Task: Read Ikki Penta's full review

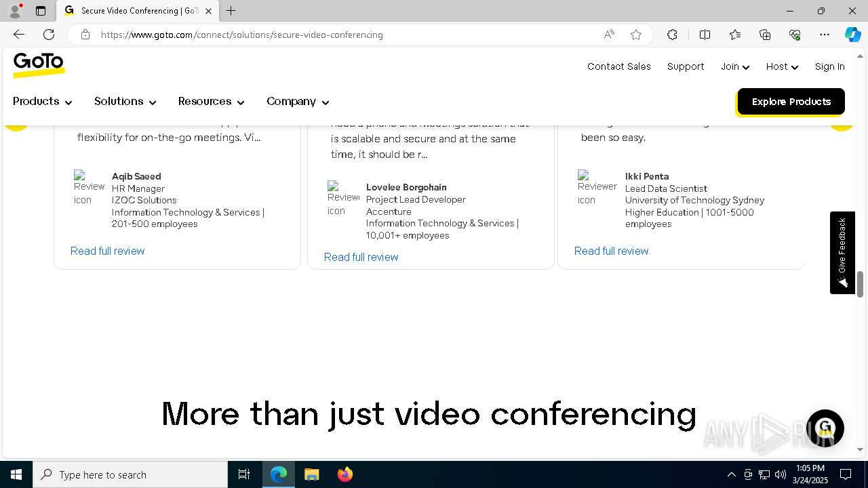Action: click(x=611, y=251)
